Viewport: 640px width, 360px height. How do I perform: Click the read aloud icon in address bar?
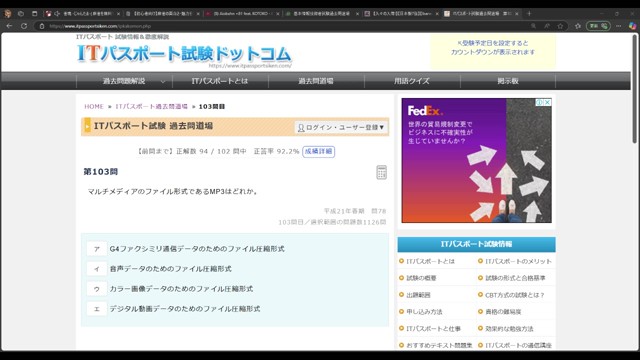point(547,26)
